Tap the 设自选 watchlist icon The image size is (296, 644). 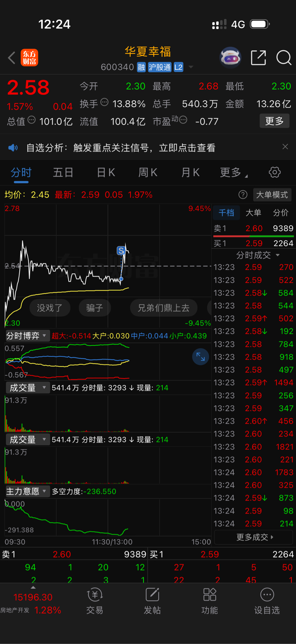point(267,601)
